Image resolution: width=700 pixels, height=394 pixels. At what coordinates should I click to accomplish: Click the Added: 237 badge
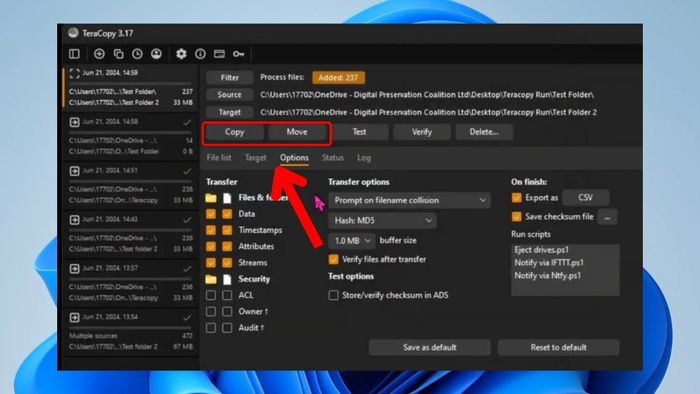[338, 78]
